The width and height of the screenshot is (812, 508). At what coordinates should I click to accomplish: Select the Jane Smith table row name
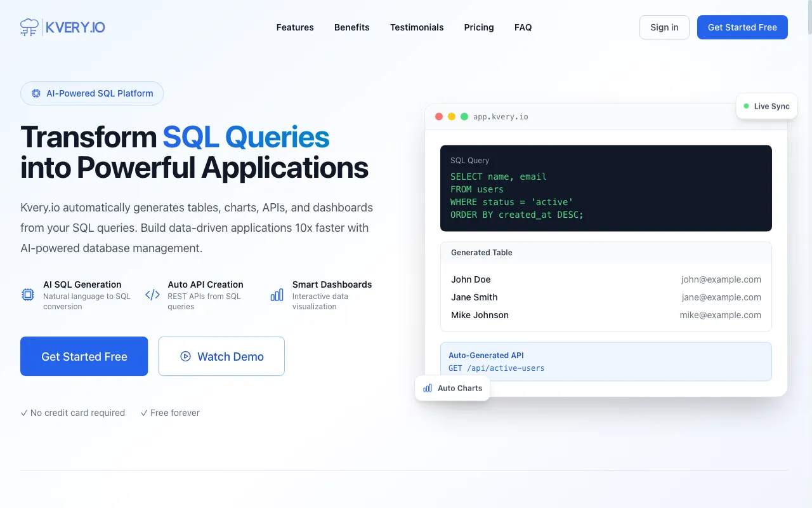click(475, 297)
